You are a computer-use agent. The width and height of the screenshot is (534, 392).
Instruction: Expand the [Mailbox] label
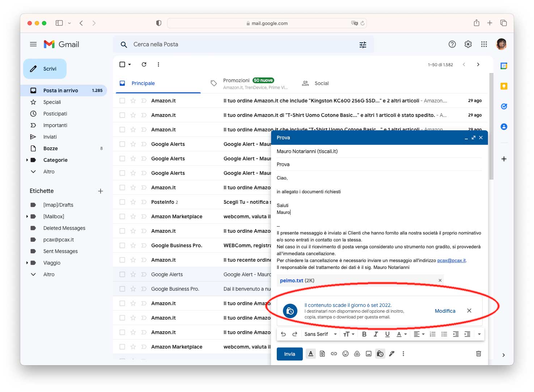pyautogui.click(x=27, y=216)
